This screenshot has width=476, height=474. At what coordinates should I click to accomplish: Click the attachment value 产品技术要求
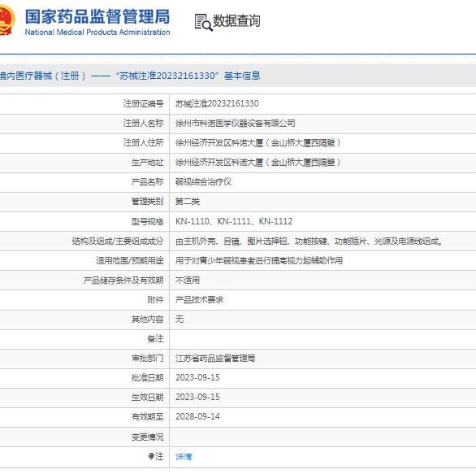199,299
